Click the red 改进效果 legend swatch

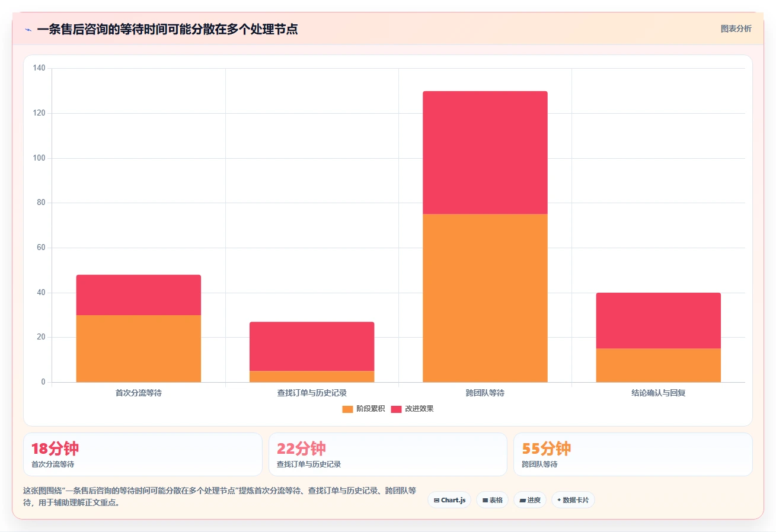click(x=396, y=409)
